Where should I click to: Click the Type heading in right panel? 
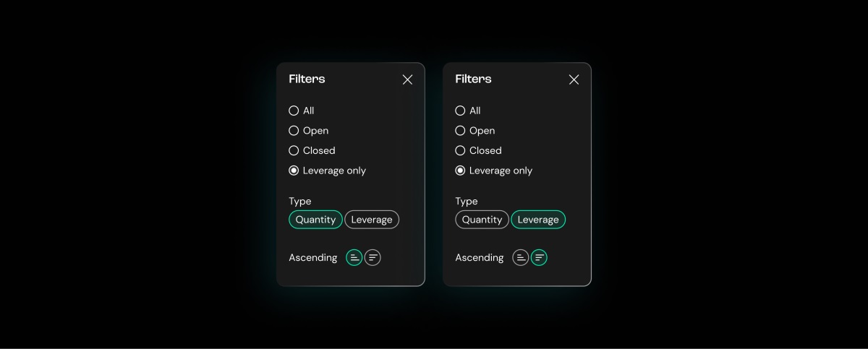pos(467,202)
